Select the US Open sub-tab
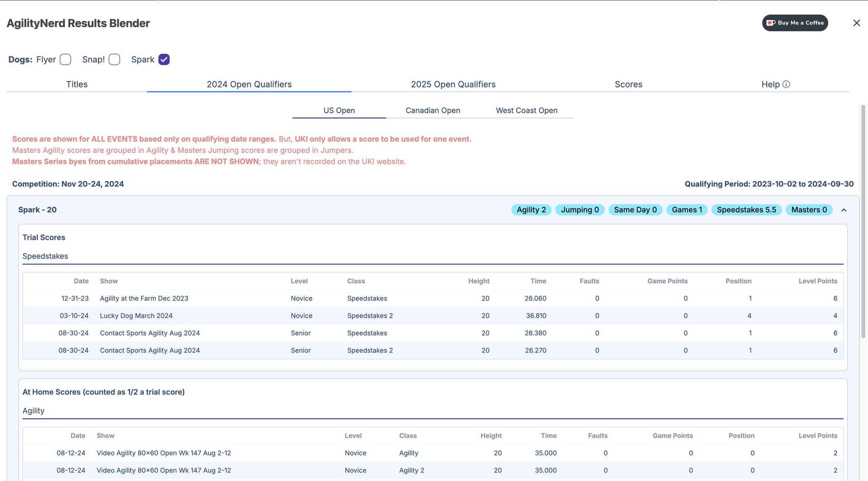 [339, 111]
